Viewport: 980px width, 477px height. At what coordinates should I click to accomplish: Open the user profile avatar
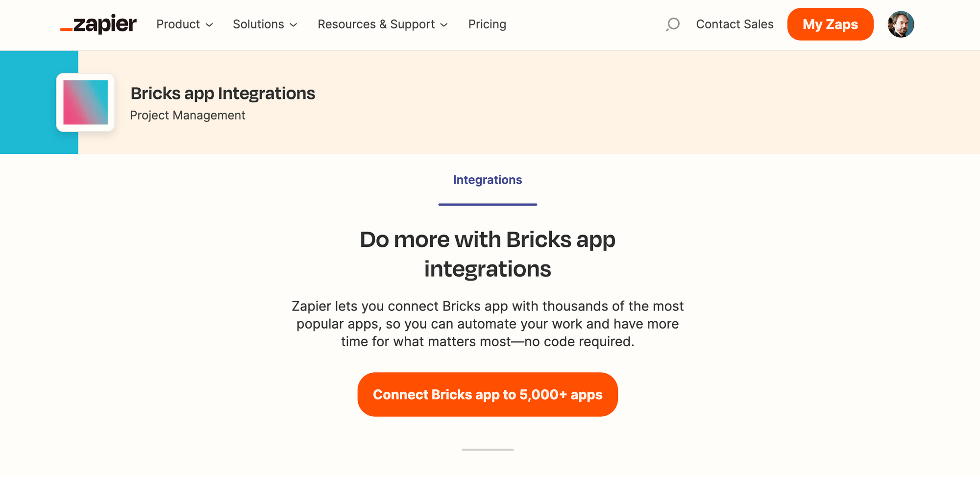click(901, 24)
